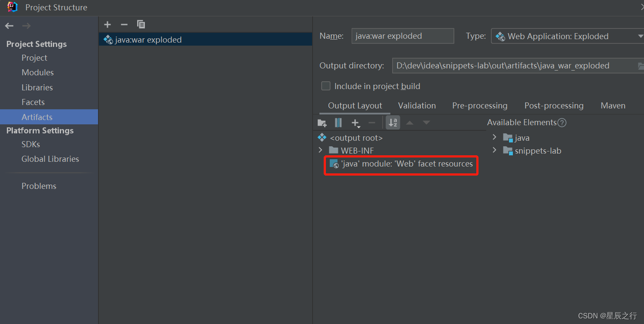Open SDKs platform settings
The width and height of the screenshot is (644, 324).
point(31,144)
